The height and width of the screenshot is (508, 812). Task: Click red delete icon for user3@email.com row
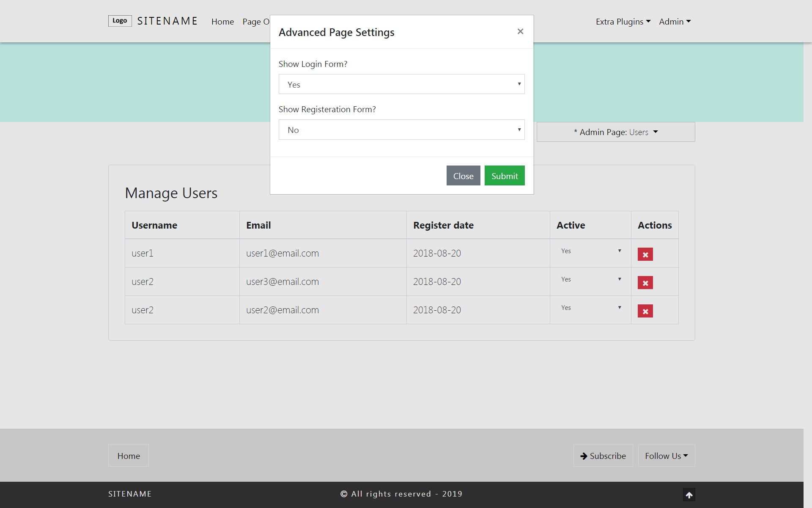[645, 283]
